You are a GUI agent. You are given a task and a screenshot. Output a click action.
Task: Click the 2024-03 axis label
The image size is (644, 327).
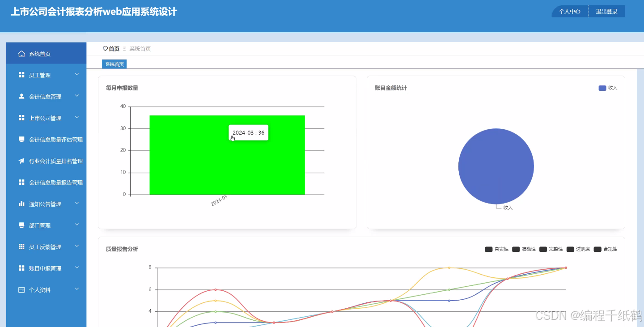(219, 201)
